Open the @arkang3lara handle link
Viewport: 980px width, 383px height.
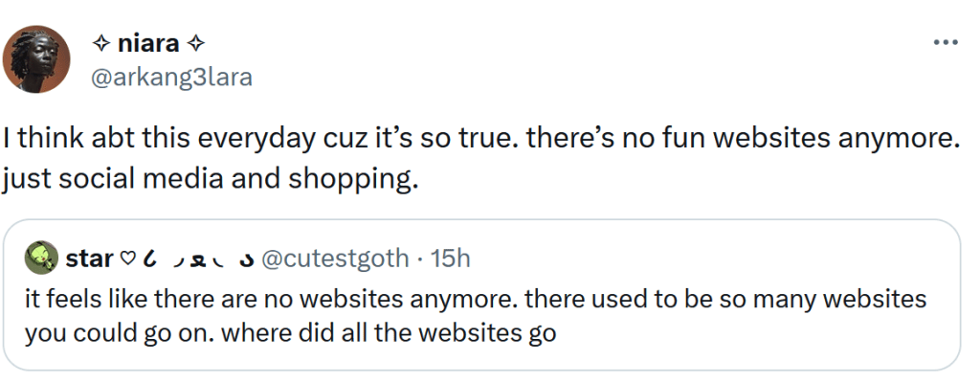click(170, 77)
